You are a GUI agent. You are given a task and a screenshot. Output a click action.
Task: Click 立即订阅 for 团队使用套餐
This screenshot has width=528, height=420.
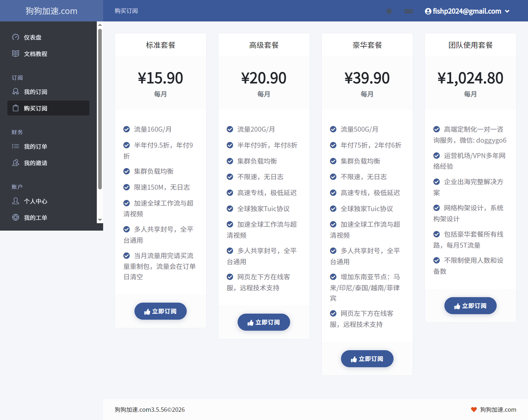470,306
